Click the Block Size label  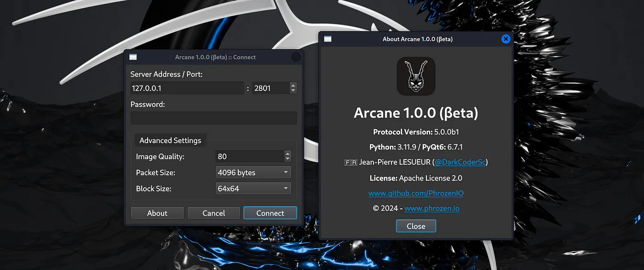point(154,188)
